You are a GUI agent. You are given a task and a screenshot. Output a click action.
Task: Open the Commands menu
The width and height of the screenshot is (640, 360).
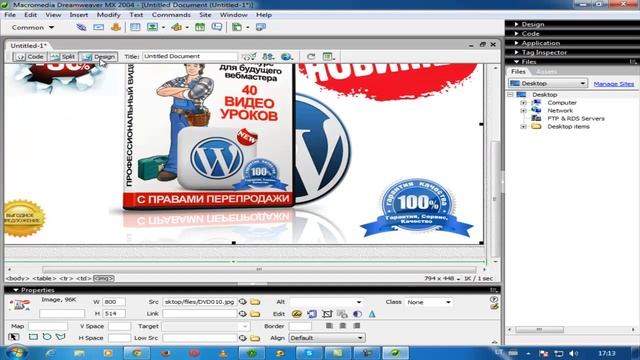tap(171, 15)
